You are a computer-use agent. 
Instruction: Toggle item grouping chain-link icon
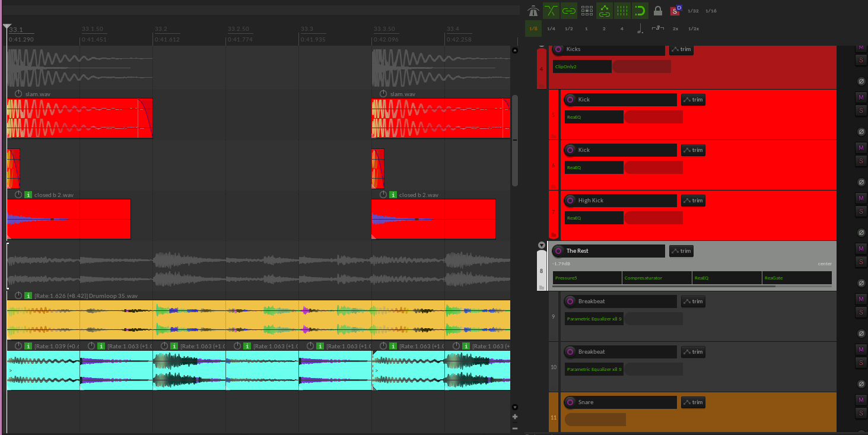569,11
